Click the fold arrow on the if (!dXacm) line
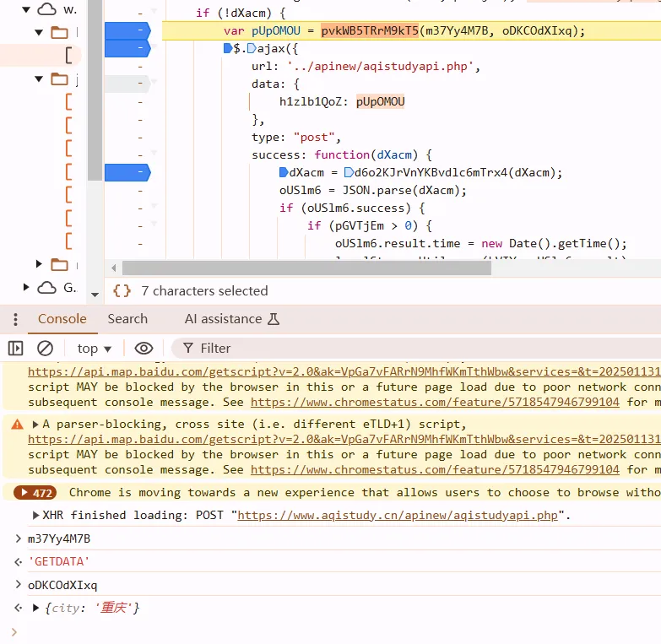Viewport: 661px width, 644px height. point(154,11)
